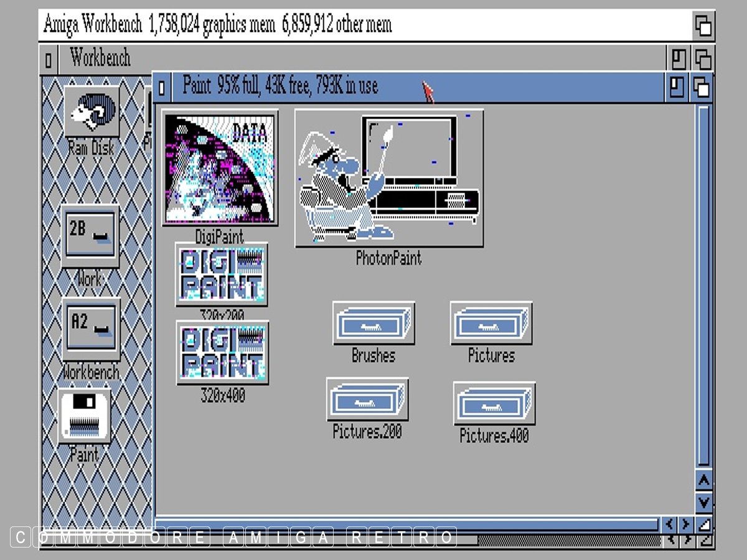Launch the PhotonPaint program icon
747x560 pixels.
(388, 179)
